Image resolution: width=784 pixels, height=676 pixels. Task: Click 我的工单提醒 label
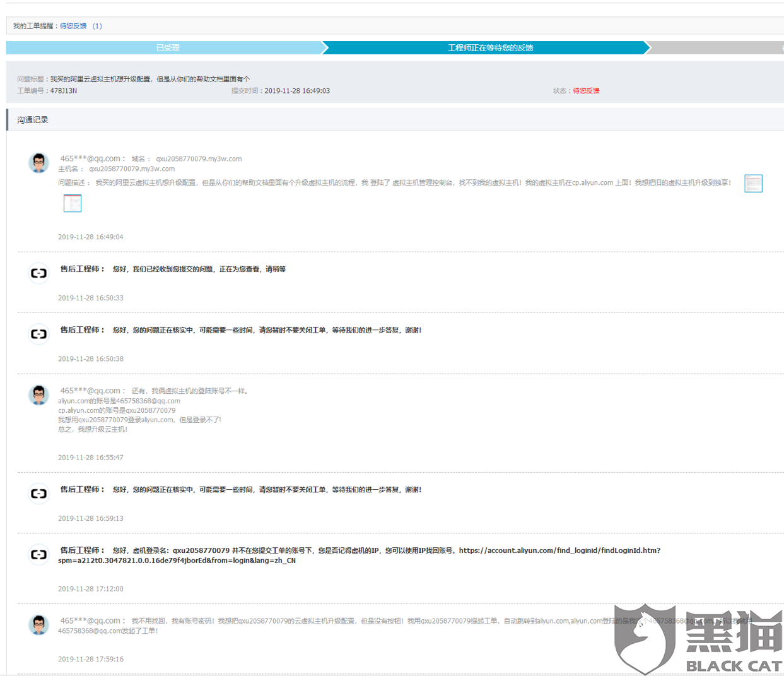[34, 26]
